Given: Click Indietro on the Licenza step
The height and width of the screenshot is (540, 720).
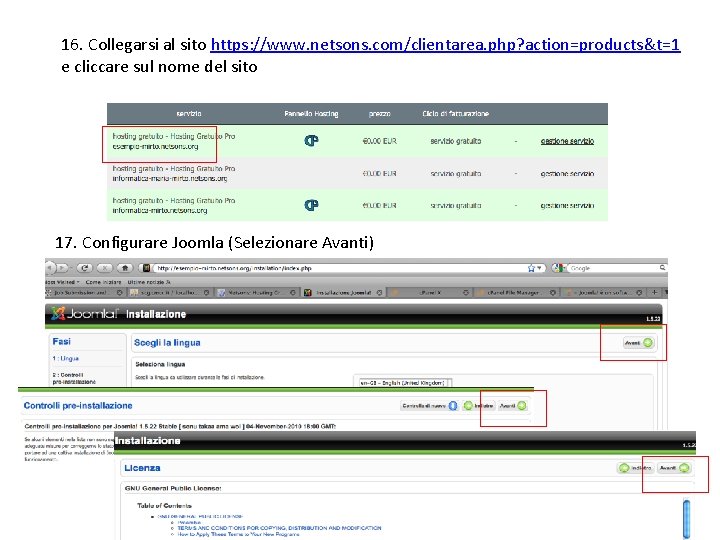Looking at the screenshot, I should tap(636, 468).
